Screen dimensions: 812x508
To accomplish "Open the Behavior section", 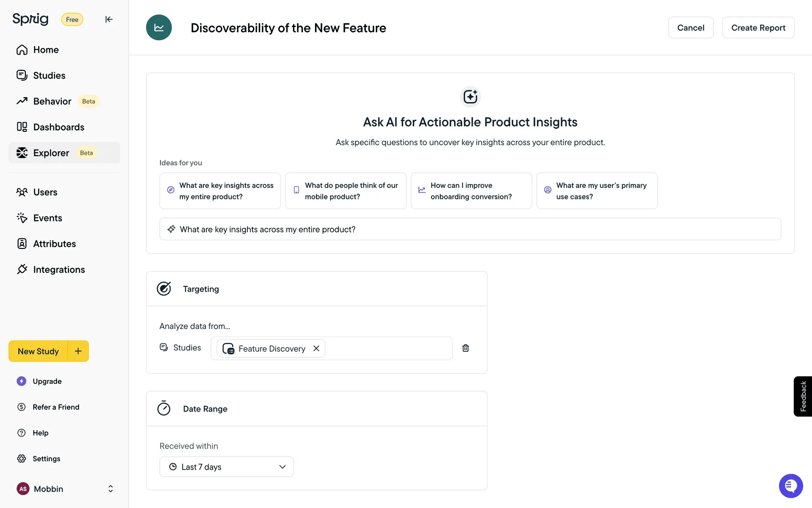I will (x=52, y=101).
